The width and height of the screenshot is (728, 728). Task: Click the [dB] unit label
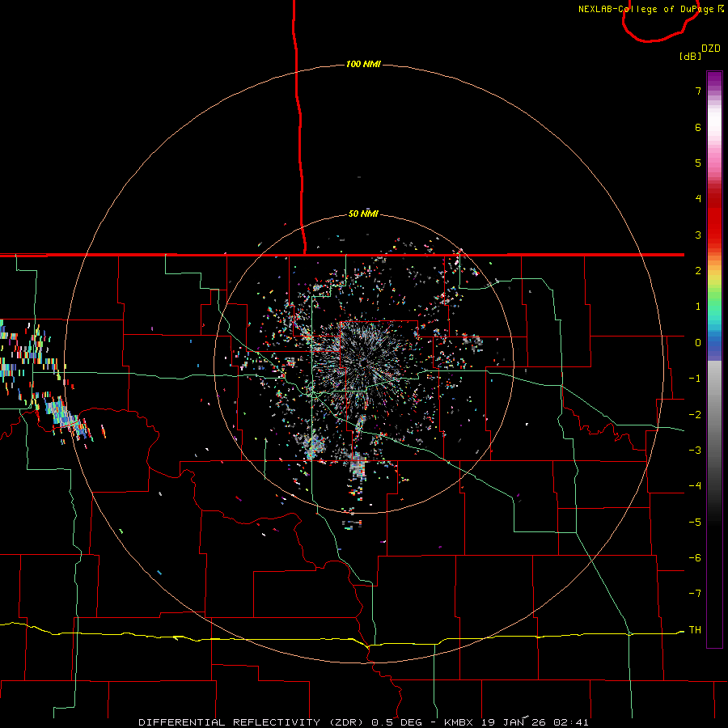[x=691, y=56]
